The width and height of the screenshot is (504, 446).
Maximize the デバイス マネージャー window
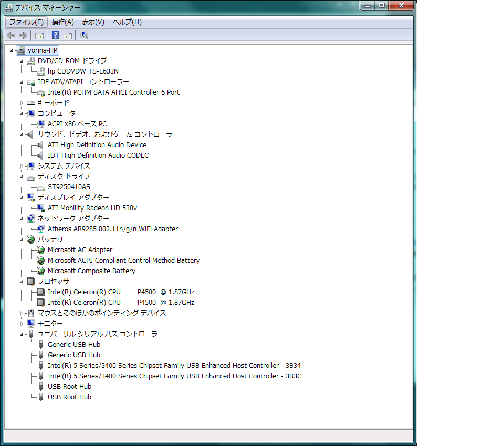pyautogui.click(x=382, y=5)
